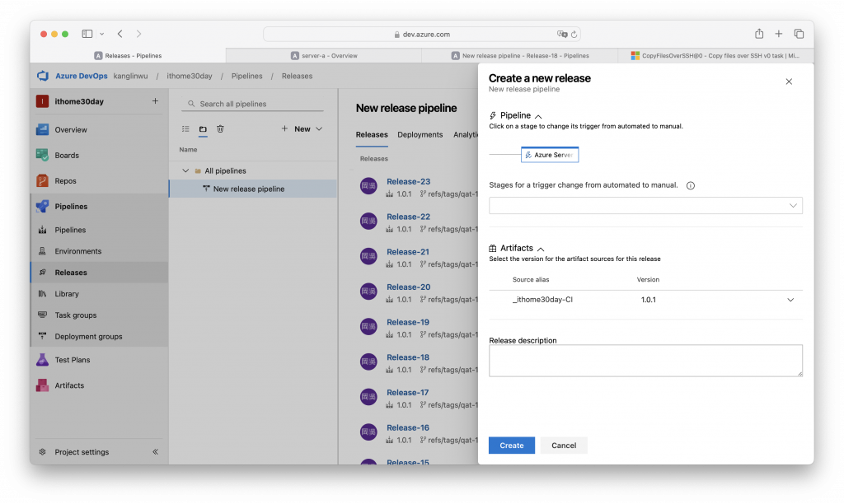Switch to the Analytics tab
The height and width of the screenshot is (504, 844).
pyautogui.click(x=466, y=134)
